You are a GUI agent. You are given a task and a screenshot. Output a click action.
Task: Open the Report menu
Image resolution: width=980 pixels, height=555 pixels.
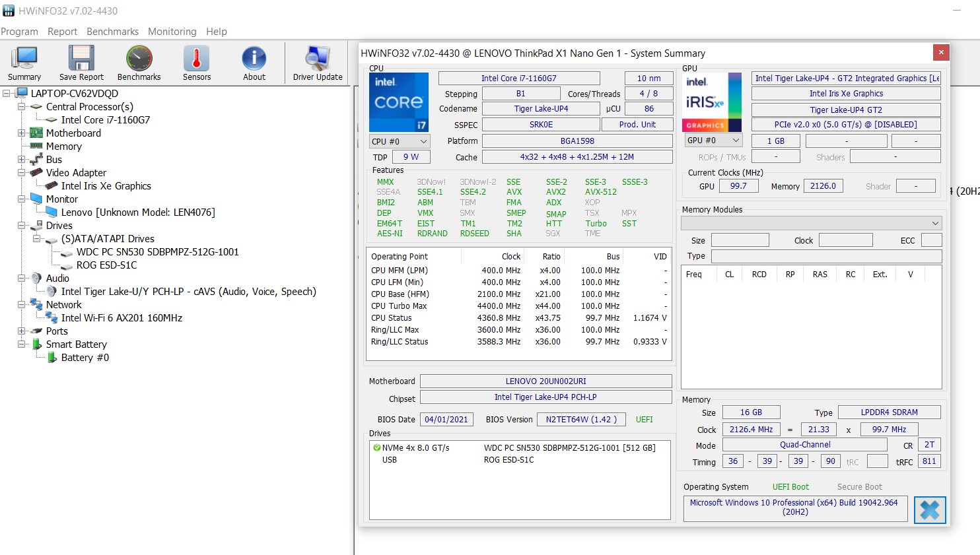coord(62,32)
